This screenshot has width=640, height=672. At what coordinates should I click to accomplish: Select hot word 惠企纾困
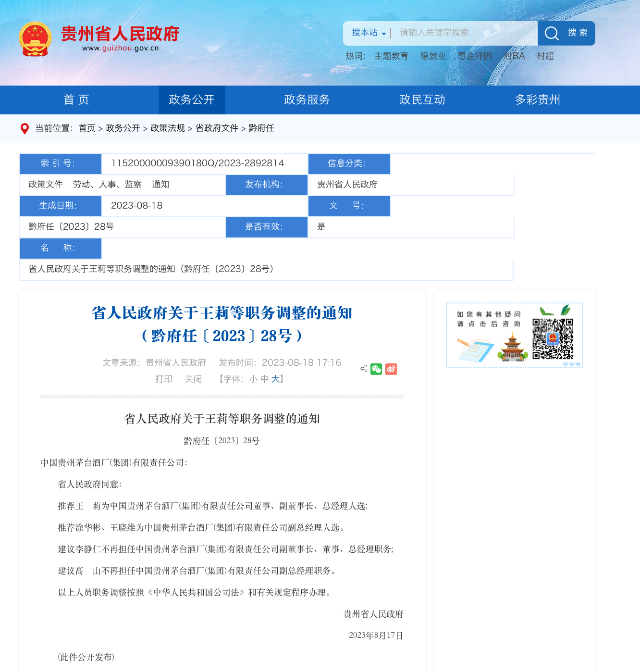(x=475, y=56)
